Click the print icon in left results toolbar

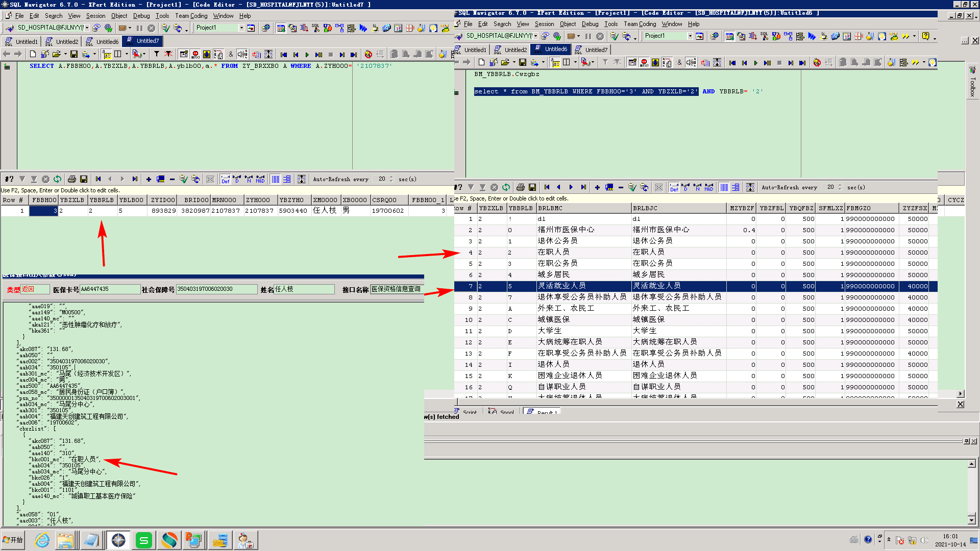tap(72, 179)
